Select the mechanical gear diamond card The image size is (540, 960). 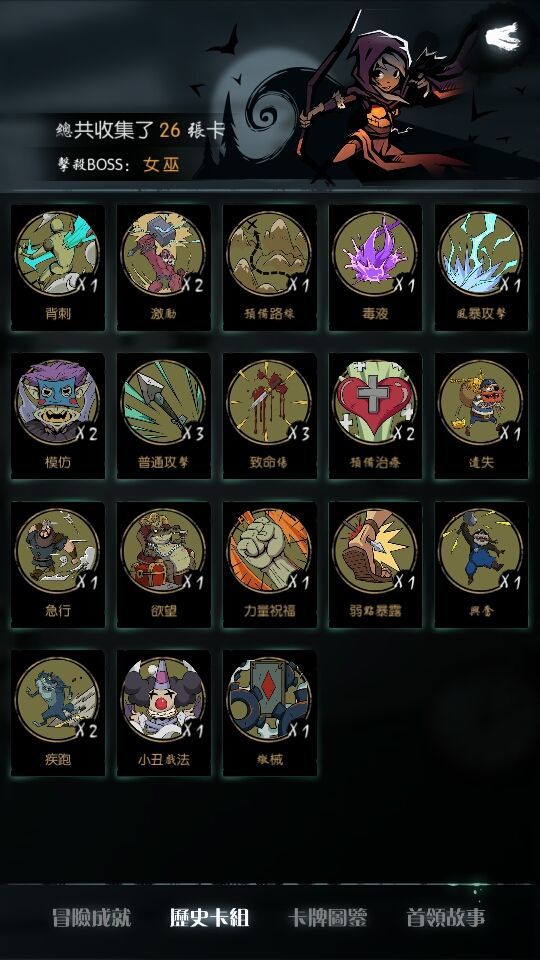[x=269, y=714]
